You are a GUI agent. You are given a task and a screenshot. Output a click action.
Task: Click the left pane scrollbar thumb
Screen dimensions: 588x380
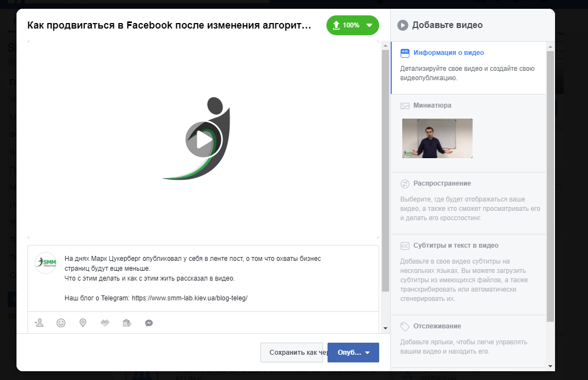(x=385, y=171)
